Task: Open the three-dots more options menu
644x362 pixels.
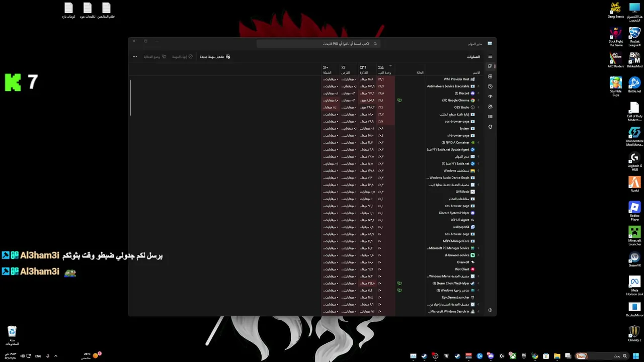Action: pos(135,57)
